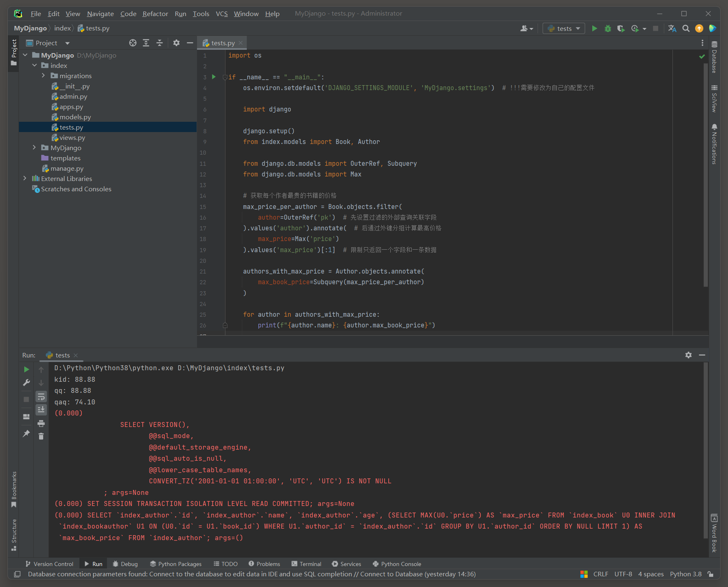Click the Run console vertical scrollbar
This screenshot has height=587, width=728.
point(706,450)
